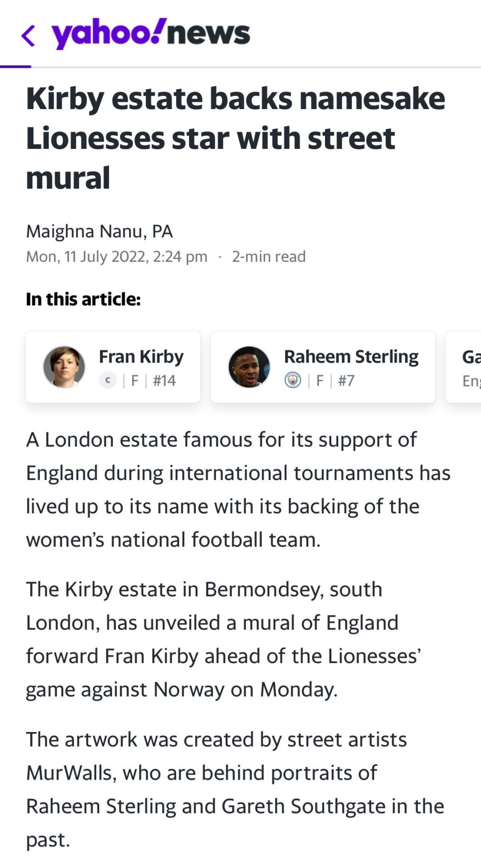This screenshot has height=868, width=481.
Task: Click the first paragraph about London estate
Action: (x=238, y=489)
